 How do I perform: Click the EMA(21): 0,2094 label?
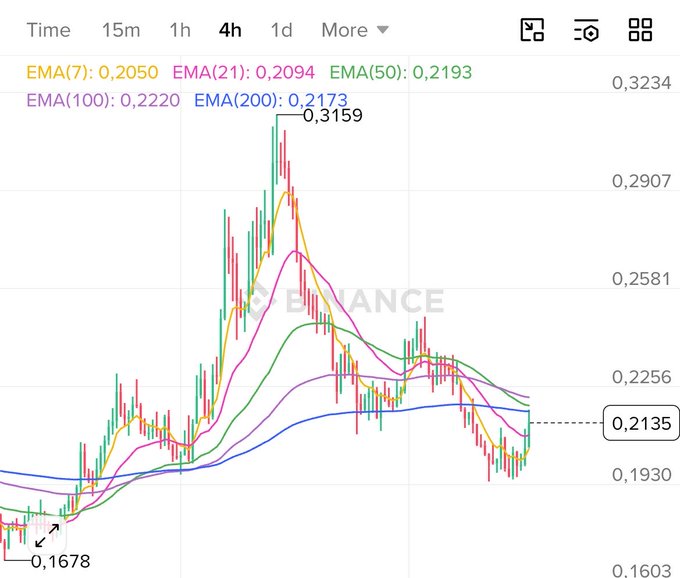244,72
